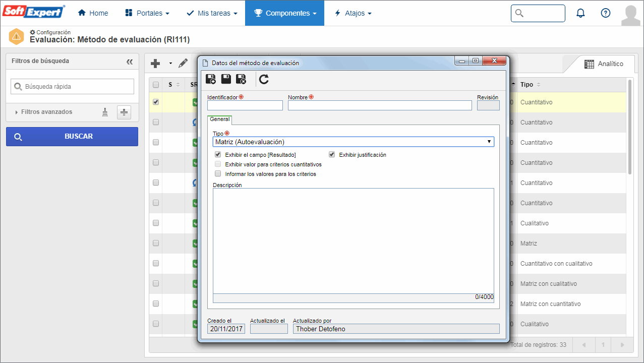Image resolution: width=644 pixels, height=363 pixels.
Task: Click the Creado el date field 20/11/2017
Action: pyautogui.click(x=226, y=329)
